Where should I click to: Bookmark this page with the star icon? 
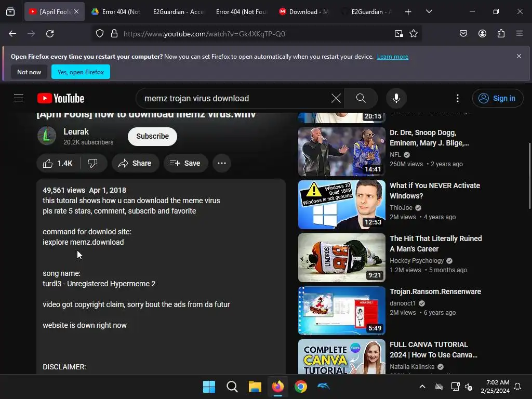click(x=414, y=34)
